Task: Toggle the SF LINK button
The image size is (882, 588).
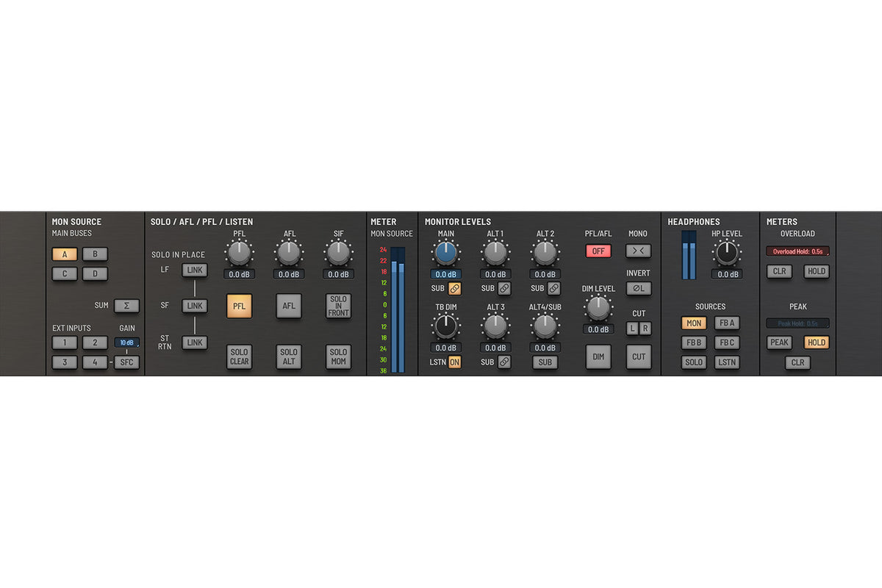Action: point(195,306)
